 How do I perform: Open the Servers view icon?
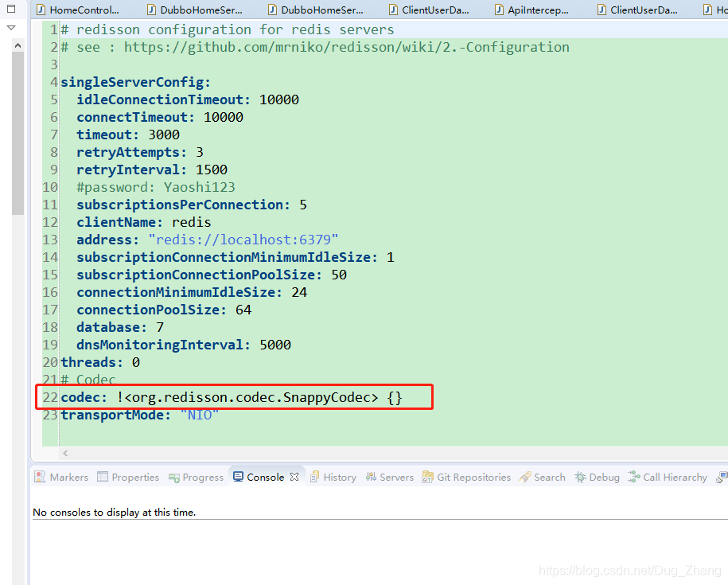pyautogui.click(x=371, y=477)
